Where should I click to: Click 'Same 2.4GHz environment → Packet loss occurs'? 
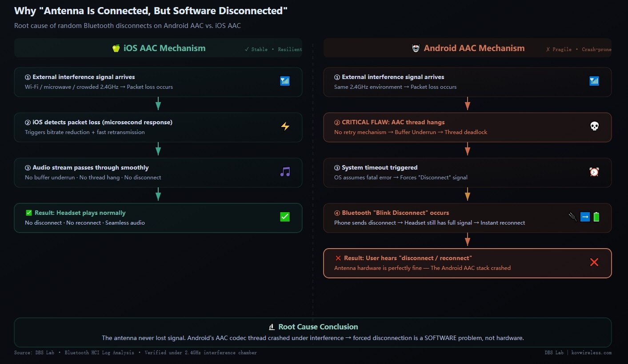[x=396, y=87]
